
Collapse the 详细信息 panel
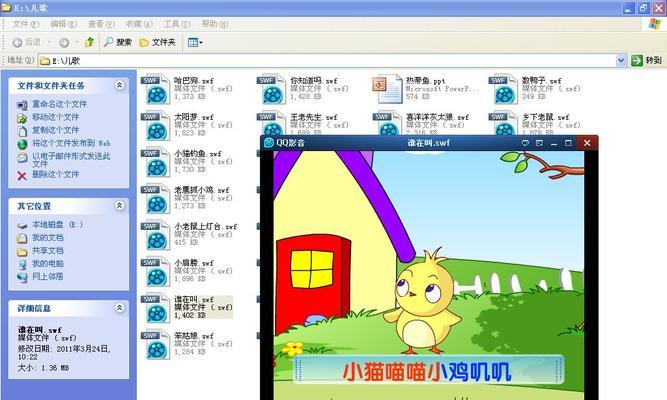[120, 308]
